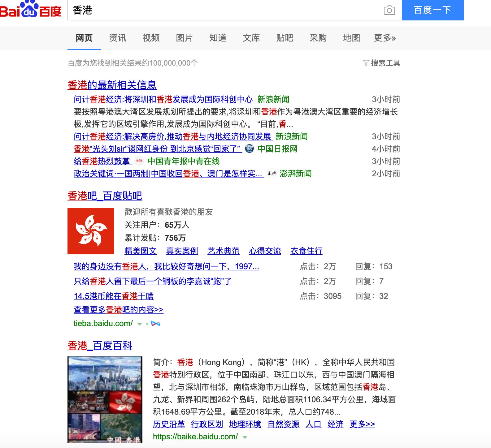This screenshot has height=448, width=491.
Task: Select the 网页 tab
Action: coord(84,38)
